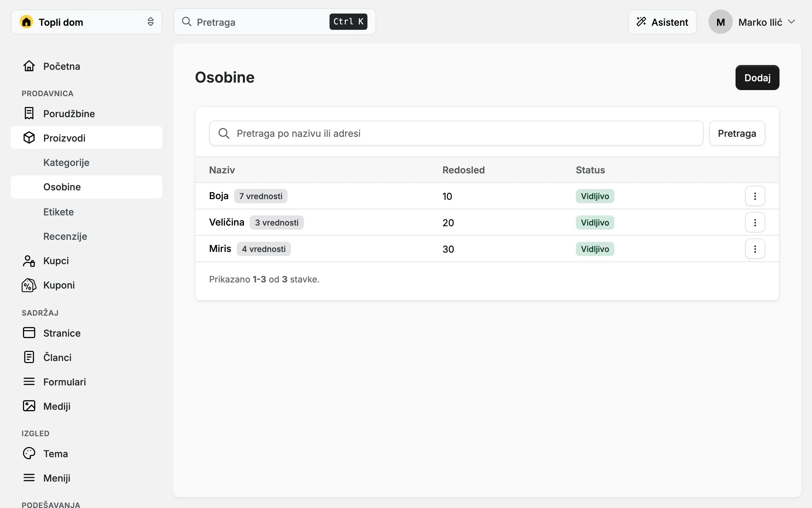
Task: Go to Kategorije submenu item
Action: point(66,163)
